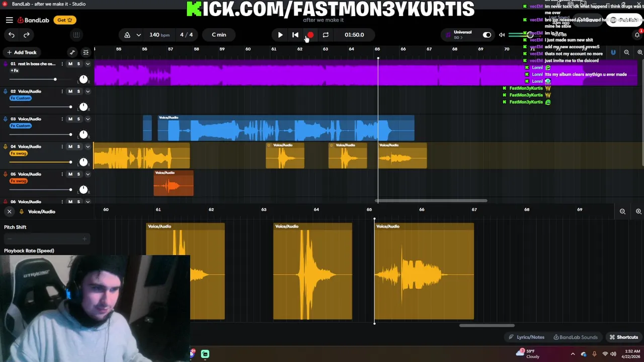Image resolution: width=644 pixels, height=362 pixels.
Task: Open the Lyrics/Notes tab
Action: tap(526, 337)
